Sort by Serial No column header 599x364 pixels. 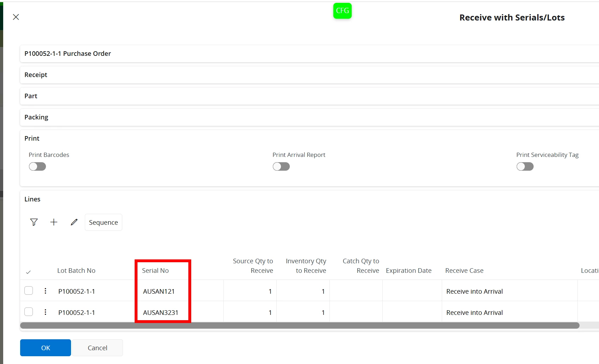point(155,271)
